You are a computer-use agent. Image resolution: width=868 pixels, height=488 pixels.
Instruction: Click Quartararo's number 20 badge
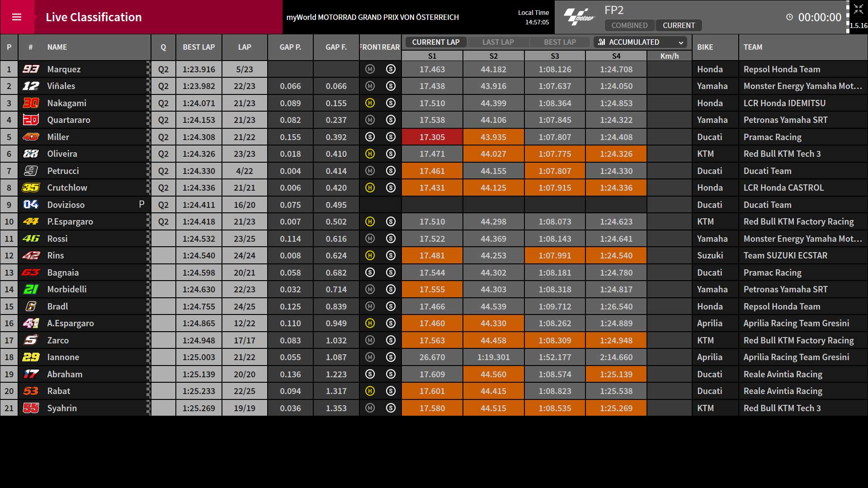[31, 120]
